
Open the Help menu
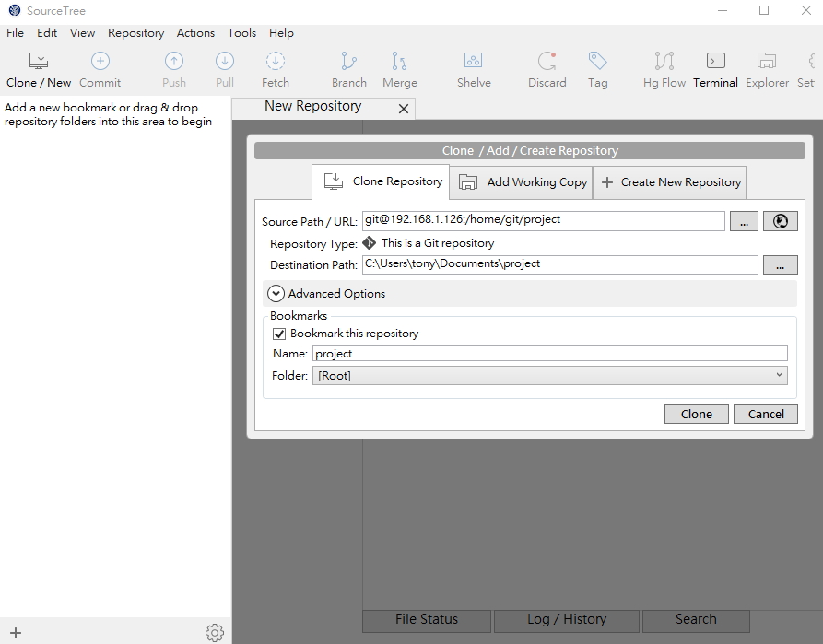[281, 33]
